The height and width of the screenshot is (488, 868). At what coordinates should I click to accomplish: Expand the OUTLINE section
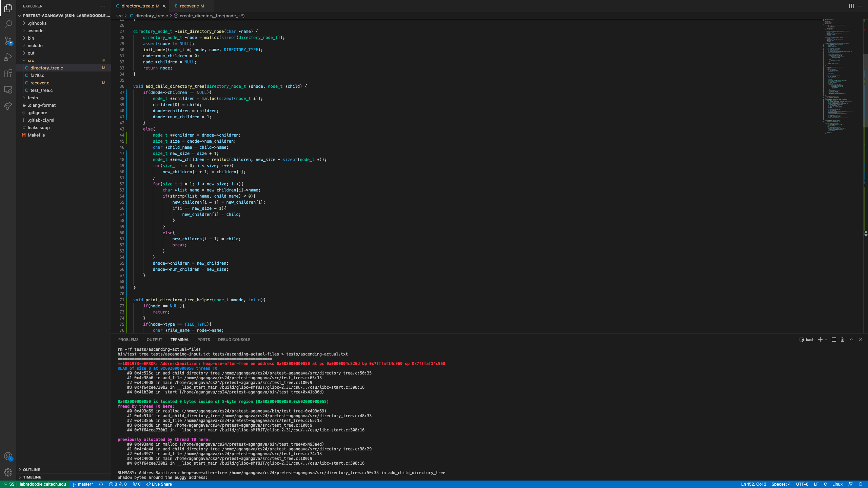32,470
